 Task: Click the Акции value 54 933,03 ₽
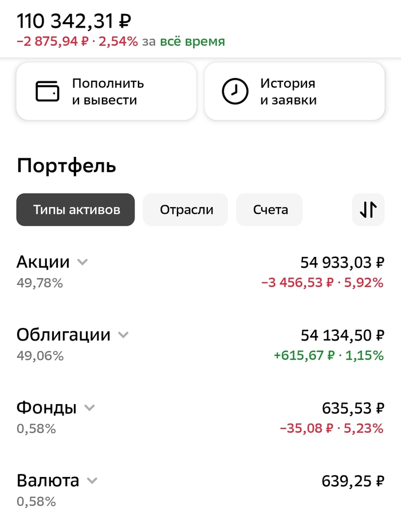pyautogui.click(x=342, y=263)
